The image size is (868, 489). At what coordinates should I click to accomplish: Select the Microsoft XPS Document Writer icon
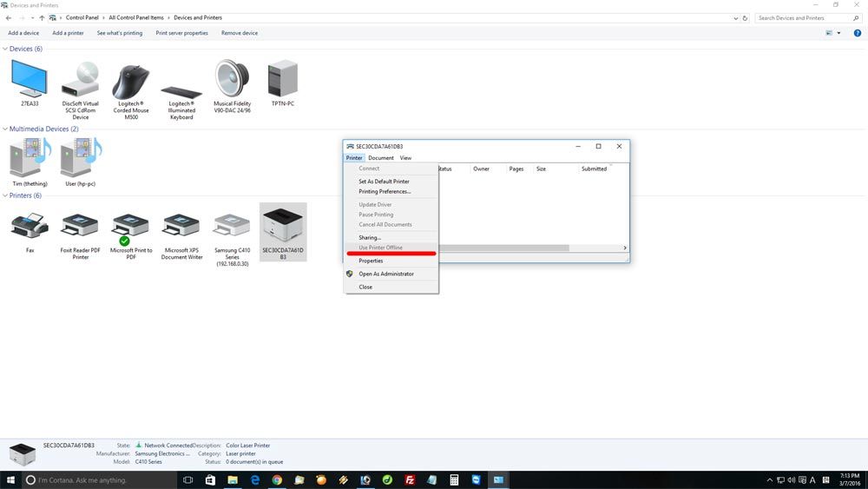pyautogui.click(x=181, y=226)
